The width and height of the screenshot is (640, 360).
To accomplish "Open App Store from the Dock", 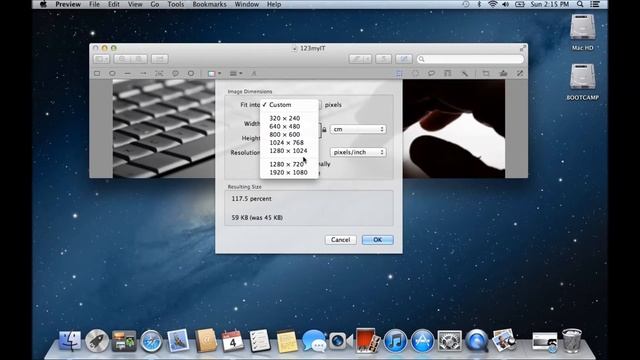I will [x=422, y=341].
